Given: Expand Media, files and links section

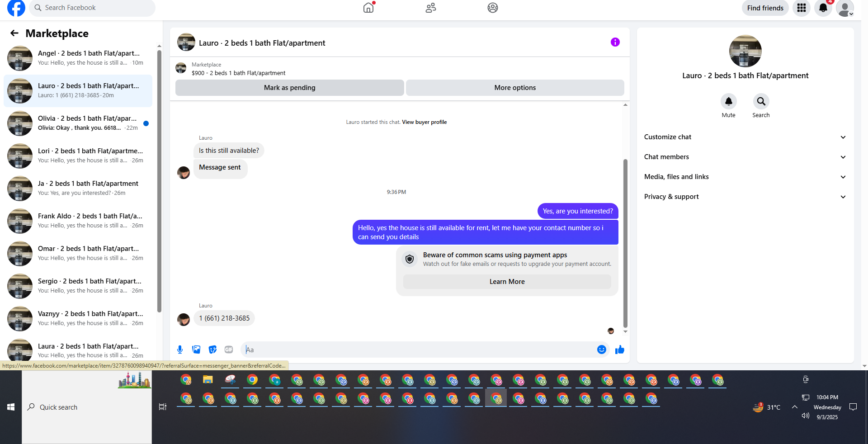Looking at the screenshot, I should point(745,177).
